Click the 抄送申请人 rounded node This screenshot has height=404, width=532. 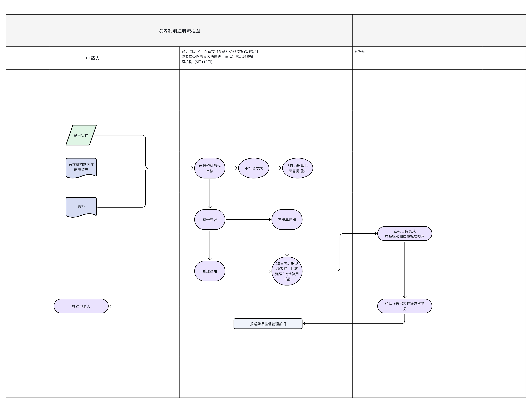coord(81,306)
